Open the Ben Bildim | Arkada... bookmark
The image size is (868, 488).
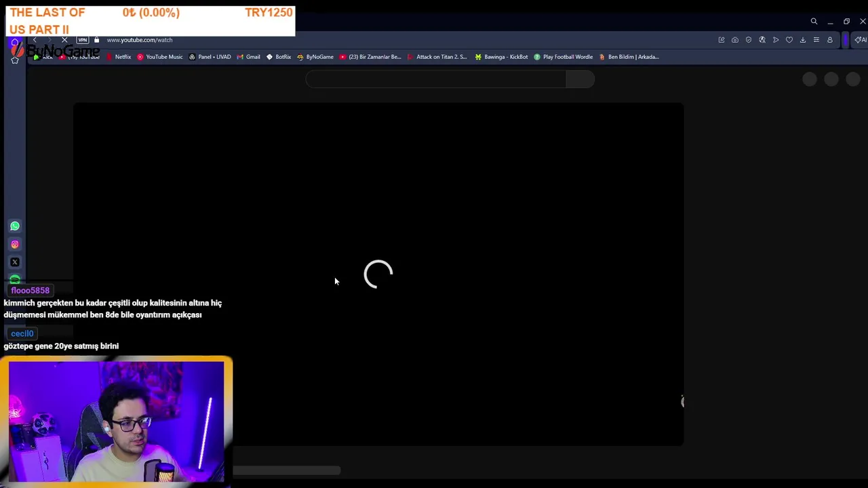point(629,57)
